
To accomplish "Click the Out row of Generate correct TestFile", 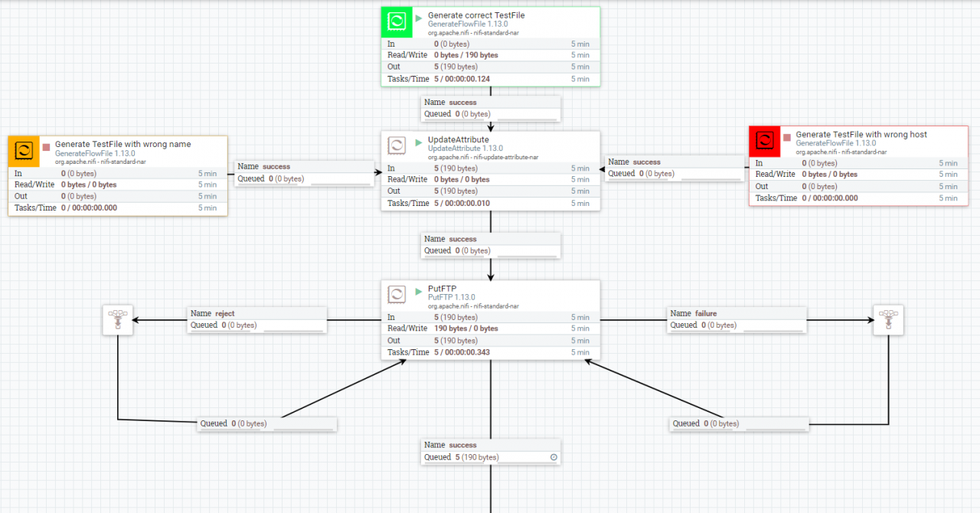I will (x=491, y=67).
